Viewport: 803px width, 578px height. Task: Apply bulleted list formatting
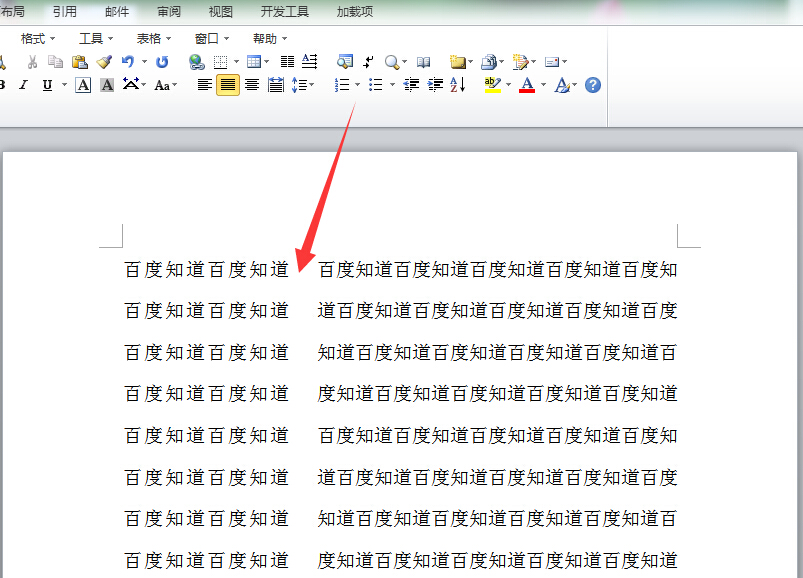tap(376, 85)
